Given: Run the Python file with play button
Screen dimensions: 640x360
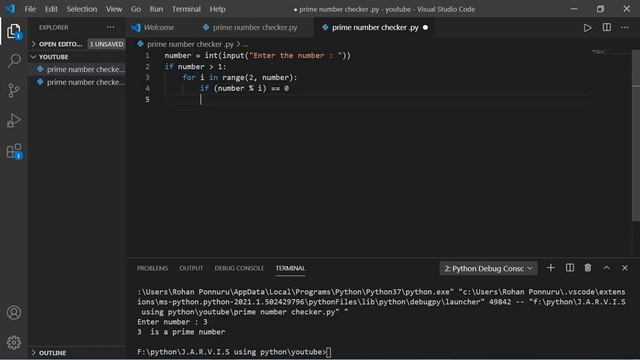Looking at the screenshot, I should (587, 28).
